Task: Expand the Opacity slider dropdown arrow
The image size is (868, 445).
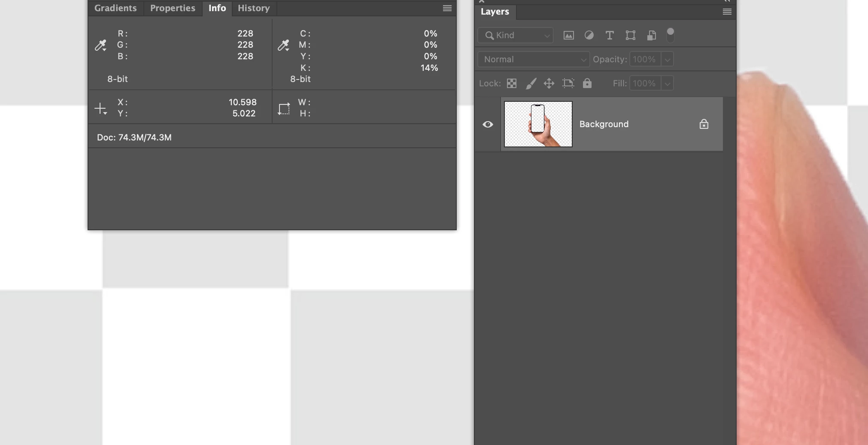Action: click(x=667, y=59)
